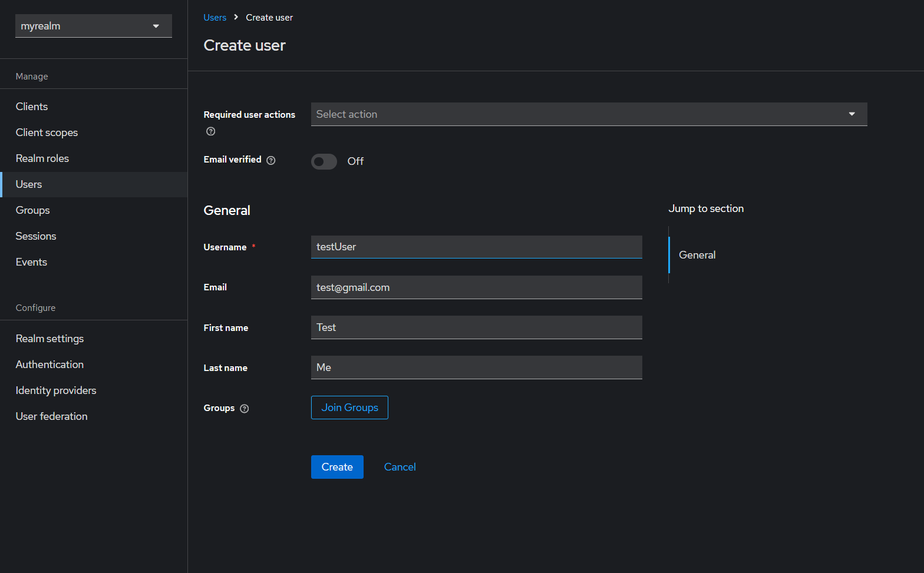Toggle the Email verified switch
Viewport: 924px width, 573px height.
324,161
